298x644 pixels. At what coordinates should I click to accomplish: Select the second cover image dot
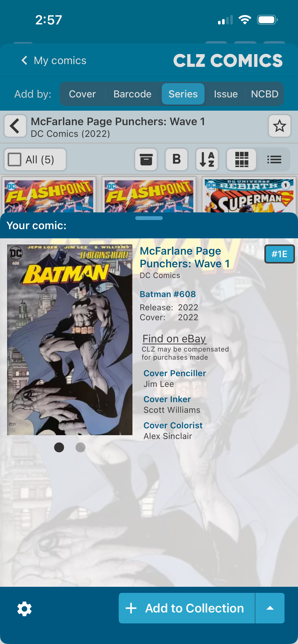pos(80,447)
